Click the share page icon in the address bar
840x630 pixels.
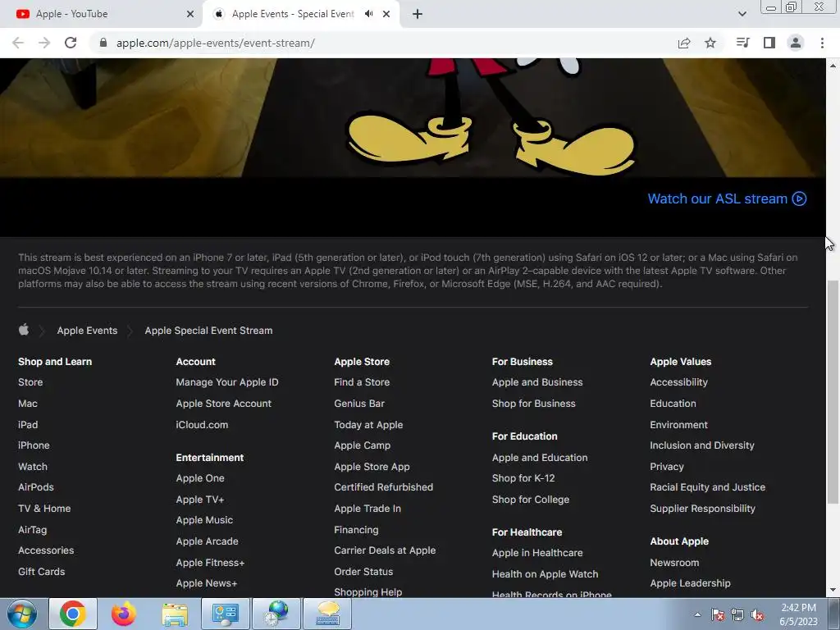[684, 43]
